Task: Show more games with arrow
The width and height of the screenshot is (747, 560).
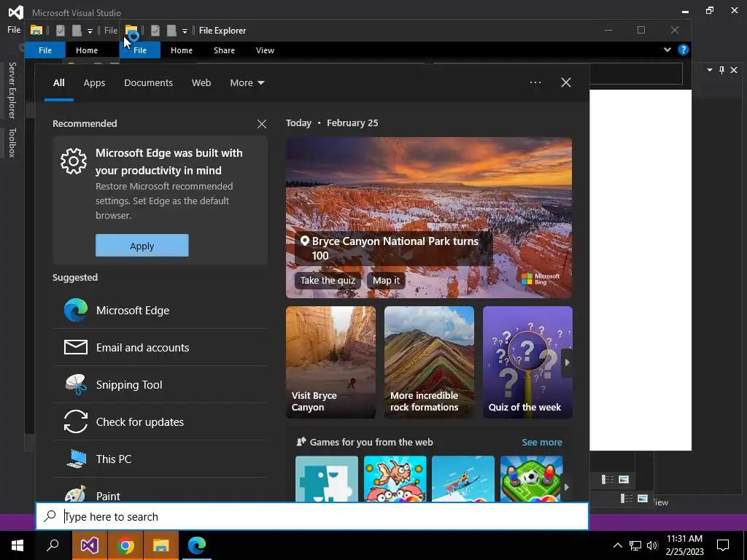Action: 566,487
